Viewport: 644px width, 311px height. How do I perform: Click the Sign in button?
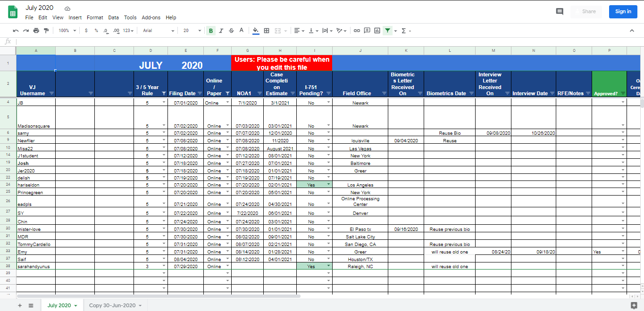623,11
